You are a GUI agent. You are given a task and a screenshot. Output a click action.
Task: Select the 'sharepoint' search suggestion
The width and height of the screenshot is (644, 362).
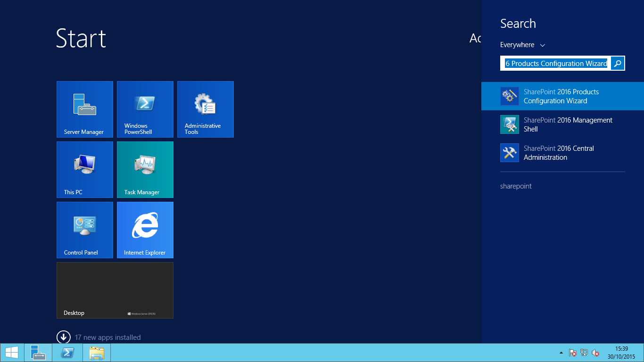(x=516, y=186)
